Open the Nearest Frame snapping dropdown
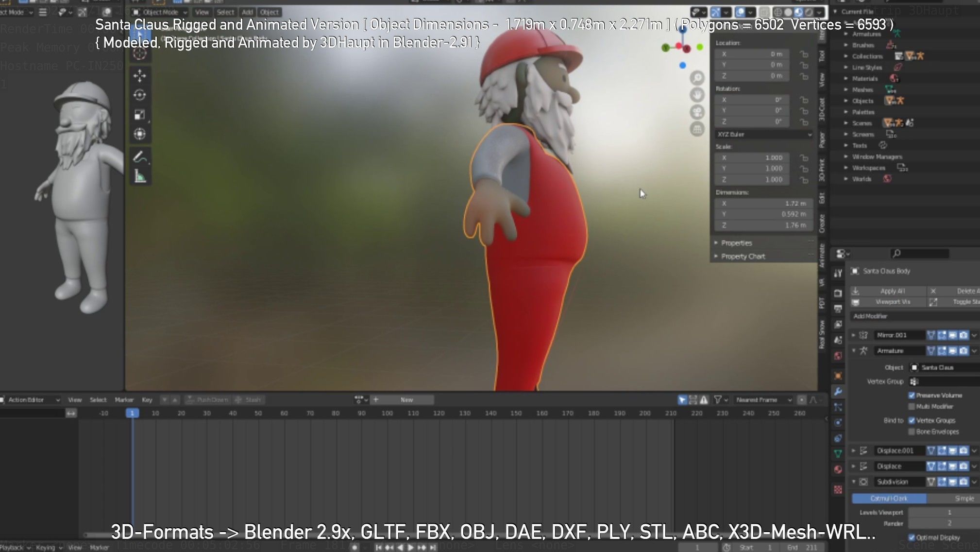The image size is (980, 552). [x=762, y=400]
